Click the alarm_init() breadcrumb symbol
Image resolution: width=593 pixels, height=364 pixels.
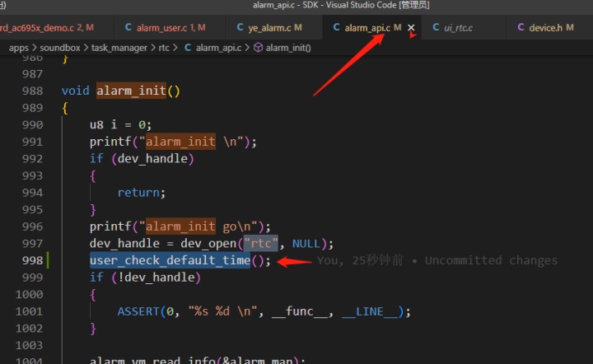pyautogui.click(x=288, y=48)
